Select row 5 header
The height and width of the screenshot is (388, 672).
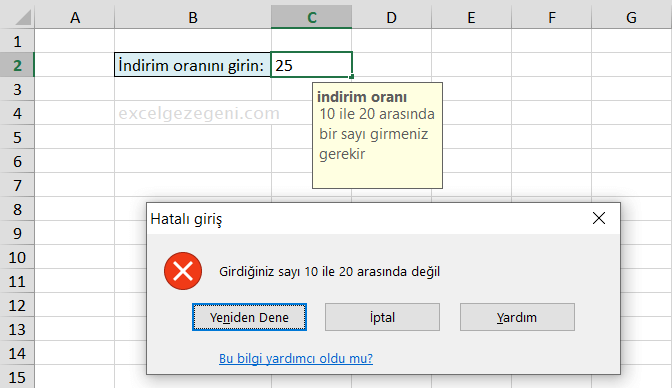pos(17,137)
